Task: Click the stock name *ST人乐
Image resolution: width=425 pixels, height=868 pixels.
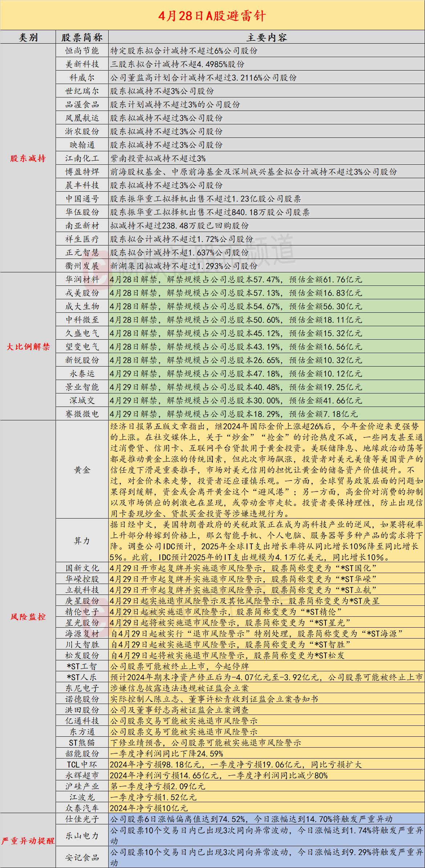Action: coord(82,677)
